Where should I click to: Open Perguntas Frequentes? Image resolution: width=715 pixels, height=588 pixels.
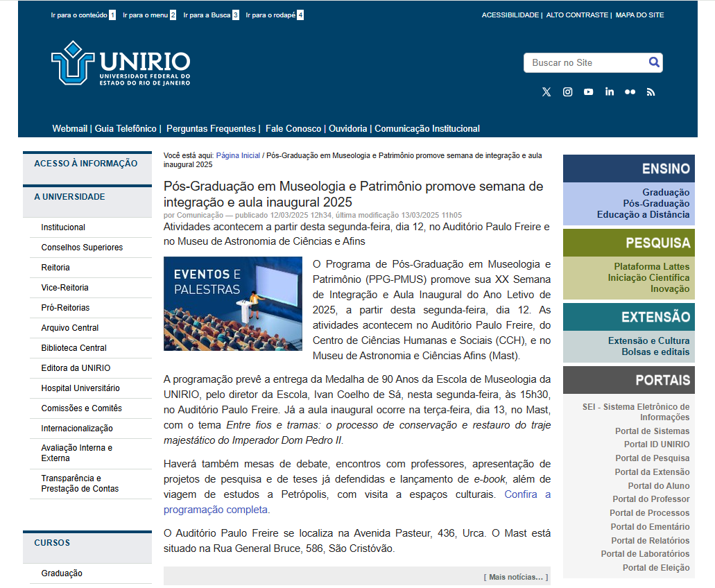[x=211, y=128]
